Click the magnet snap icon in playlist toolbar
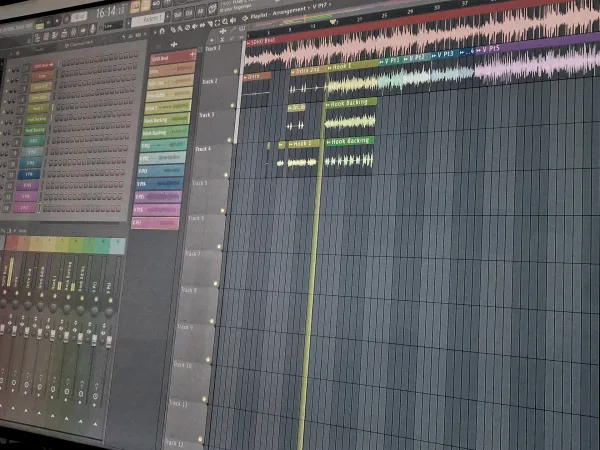This screenshot has width=600, height=450. (x=162, y=31)
